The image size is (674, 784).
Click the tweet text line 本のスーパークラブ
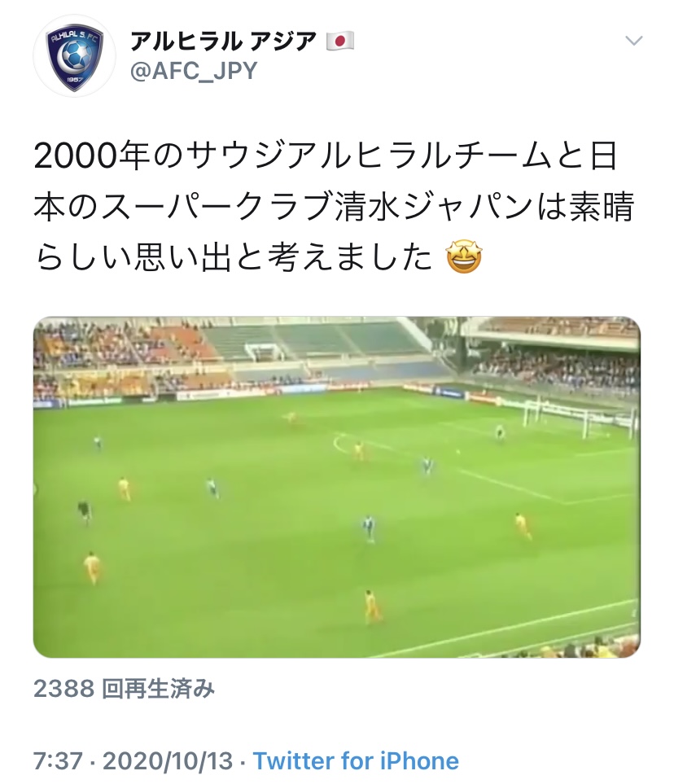coord(334,207)
